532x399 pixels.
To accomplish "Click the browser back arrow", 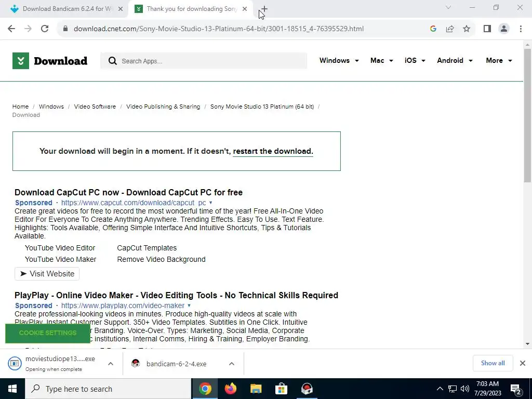I will [x=11, y=29].
